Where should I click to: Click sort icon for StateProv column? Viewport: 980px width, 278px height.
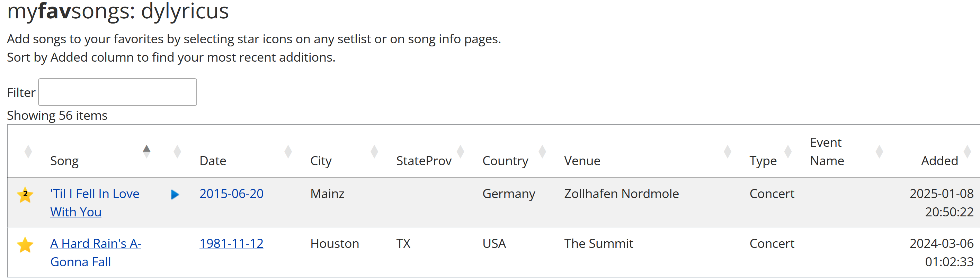(460, 151)
